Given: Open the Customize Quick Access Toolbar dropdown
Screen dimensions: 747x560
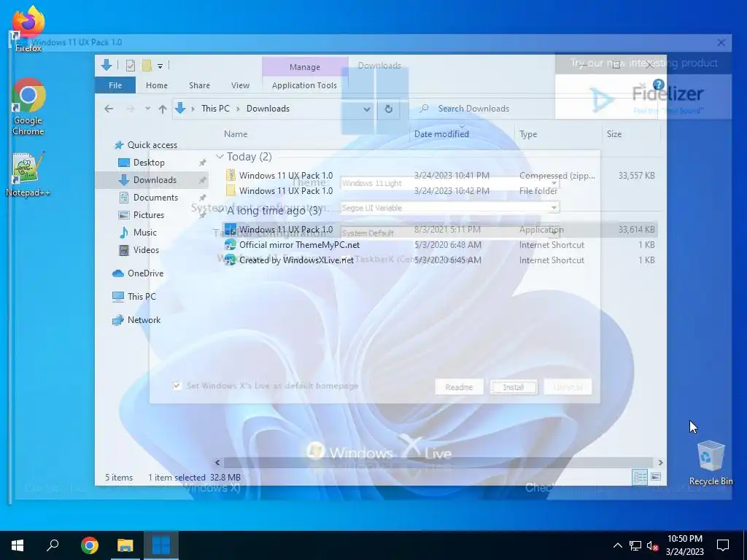Looking at the screenshot, I should pyautogui.click(x=160, y=66).
